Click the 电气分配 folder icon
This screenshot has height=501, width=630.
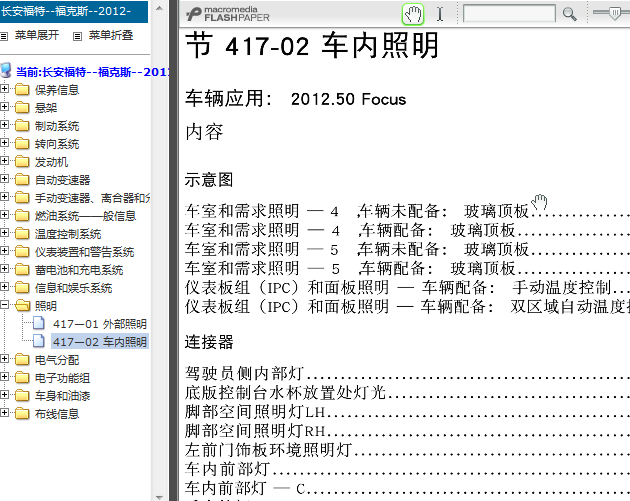(x=22, y=359)
